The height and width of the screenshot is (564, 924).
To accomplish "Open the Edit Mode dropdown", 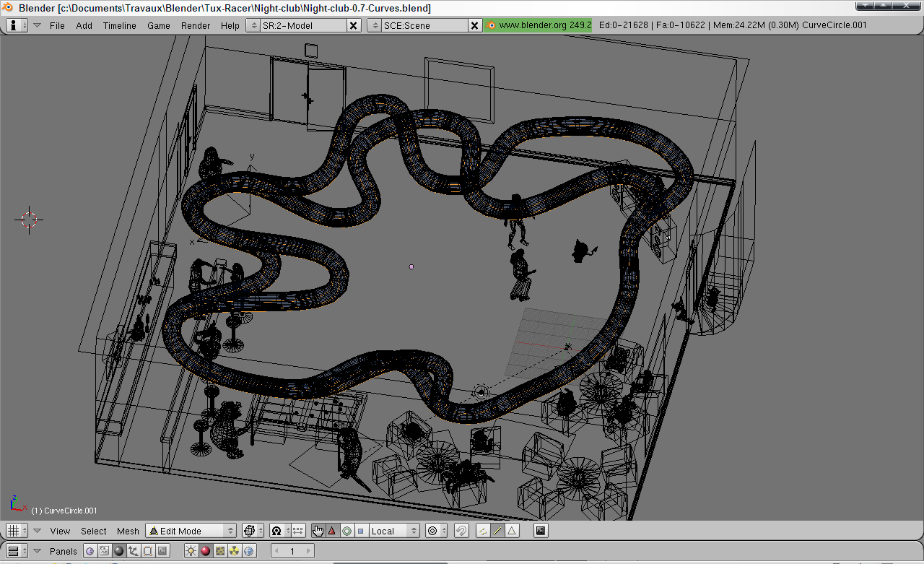I will 191,531.
